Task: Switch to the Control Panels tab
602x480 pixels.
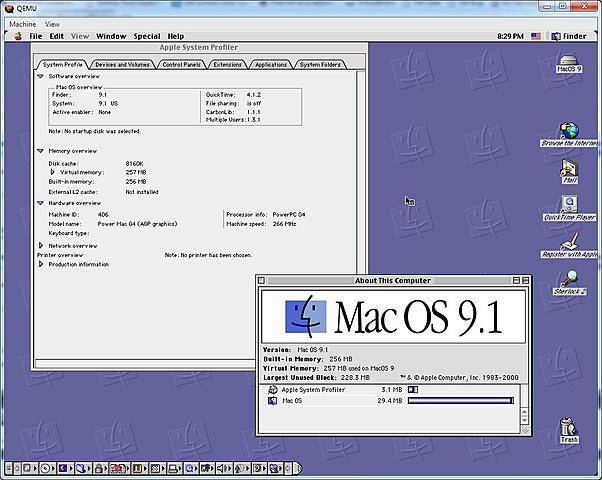Action: (x=181, y=65)
